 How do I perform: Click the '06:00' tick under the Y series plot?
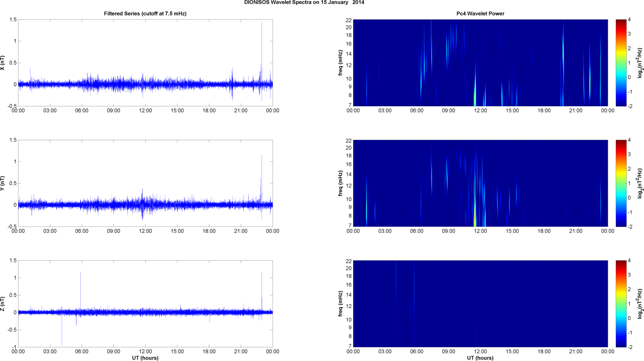click(82, 231)
